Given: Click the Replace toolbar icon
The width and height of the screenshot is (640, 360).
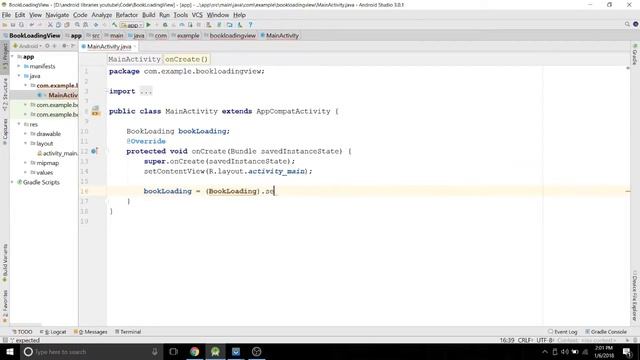Looking at the screenshot, I should pyautogui.click(x=85, y=25).
